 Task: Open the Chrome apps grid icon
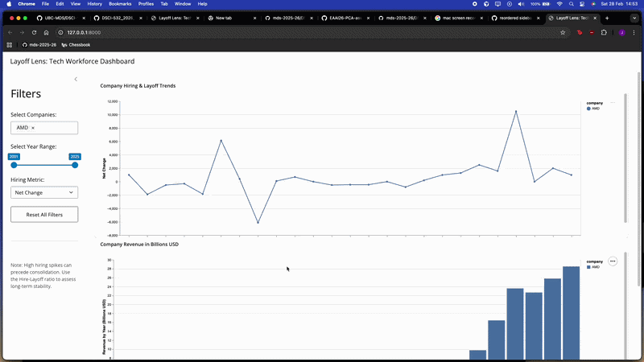tap(10, 45)
